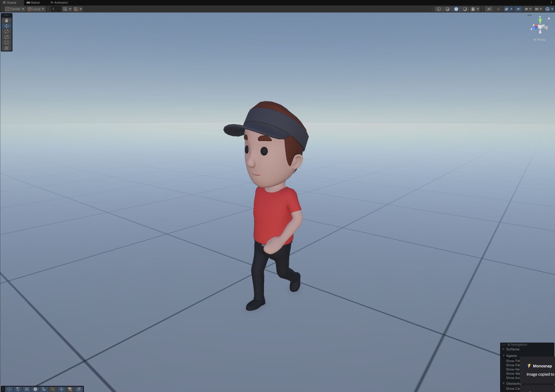Toggle scene lighting
Image resolution: width=555 pixels, height=392 pixels.
click(498, 9)
